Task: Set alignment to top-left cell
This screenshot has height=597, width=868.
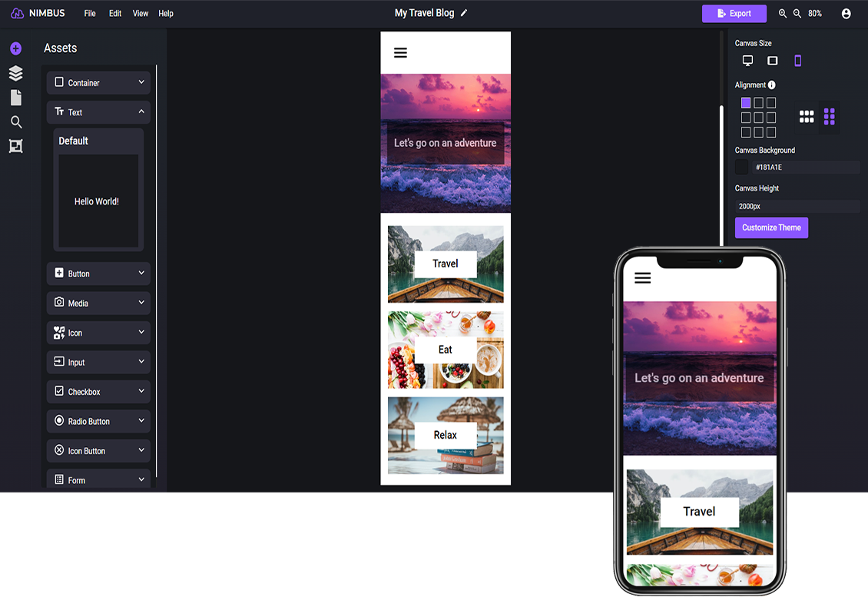Action: (746, 103)
